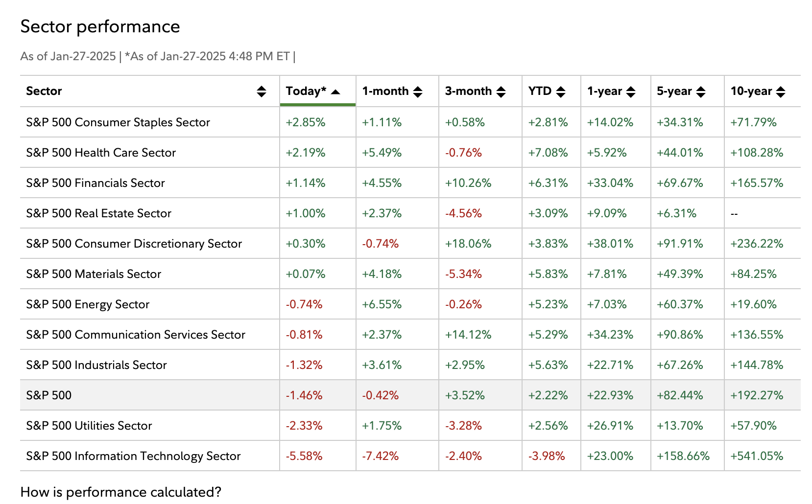This screenshot has width=812, height=504.
Task: Select the Today* column header label
Action: [306, 91]
